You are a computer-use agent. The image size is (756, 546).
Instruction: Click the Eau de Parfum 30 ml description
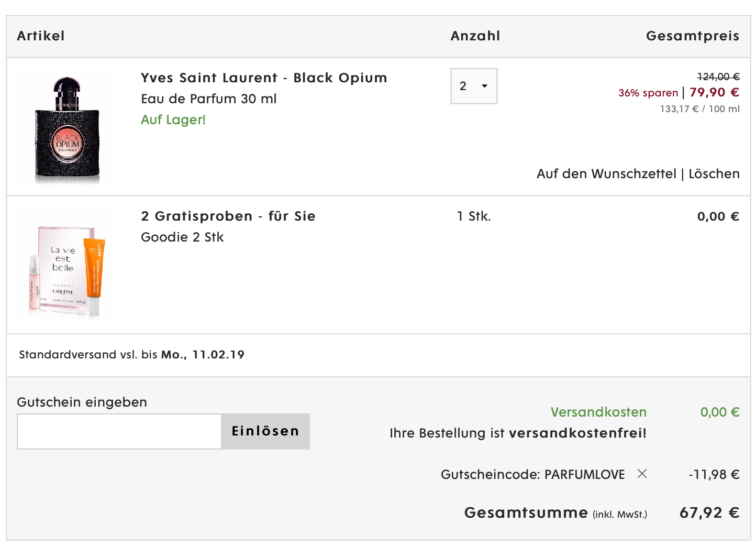[209, 99]
